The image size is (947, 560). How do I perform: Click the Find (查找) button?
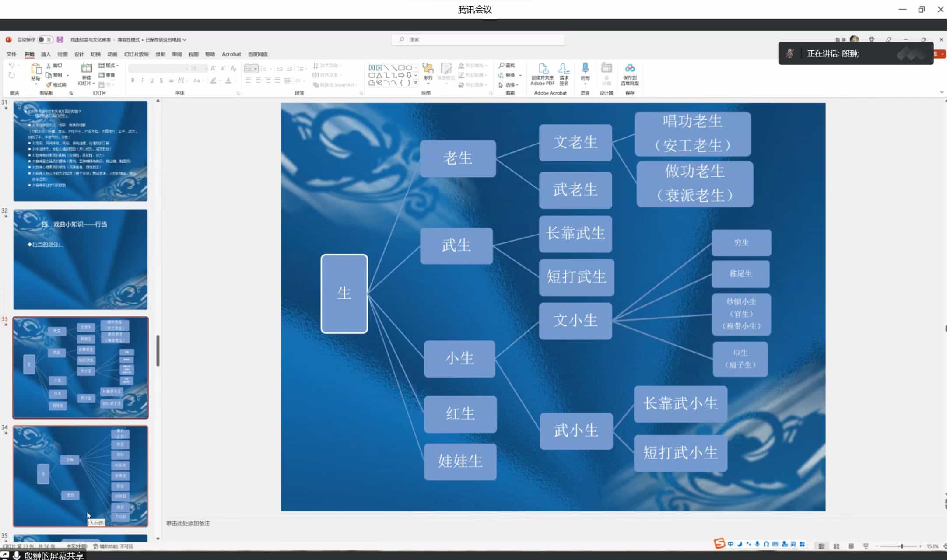tap(507, 65)
